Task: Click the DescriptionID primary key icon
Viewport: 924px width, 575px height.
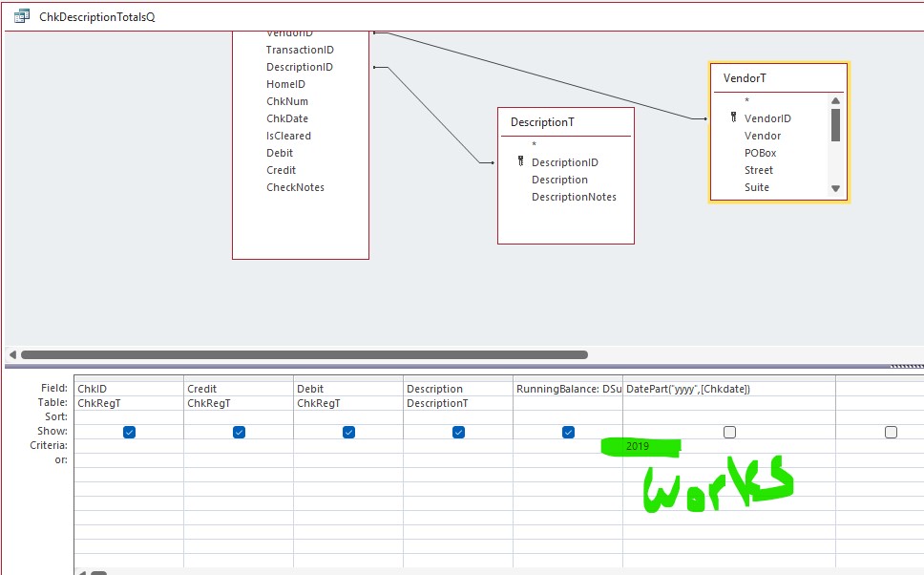Action: click(520, 162)
